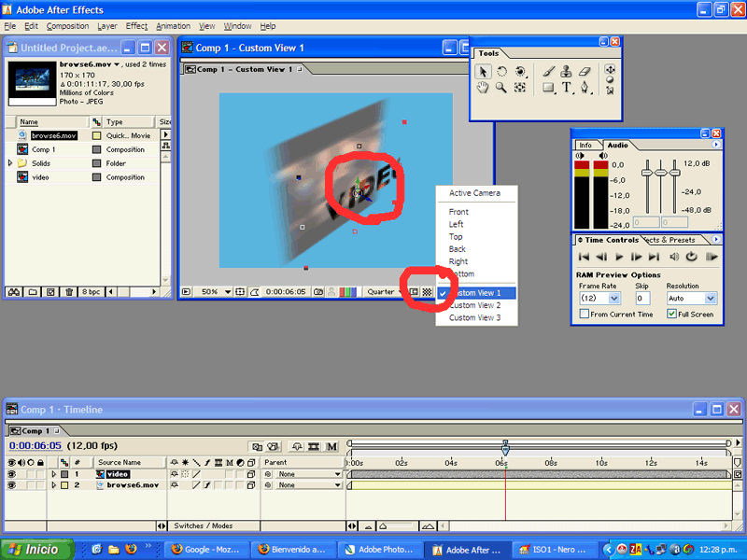Show RGB channels color icon in viewer
Image resolution: width=747 pixels, height=560 pixels.
pos(347,292)
